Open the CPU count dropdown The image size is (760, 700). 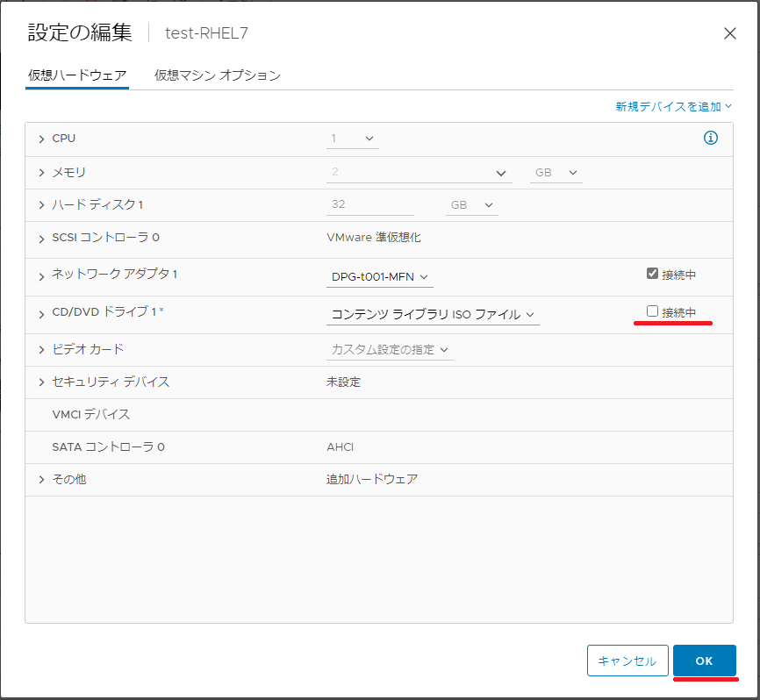click(353, 139)
